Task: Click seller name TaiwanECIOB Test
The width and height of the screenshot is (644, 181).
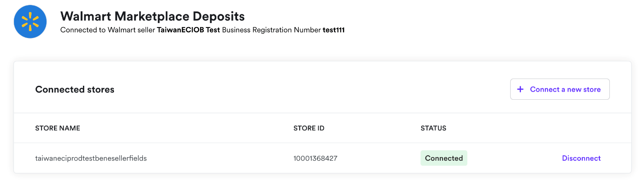Action: 188,30
